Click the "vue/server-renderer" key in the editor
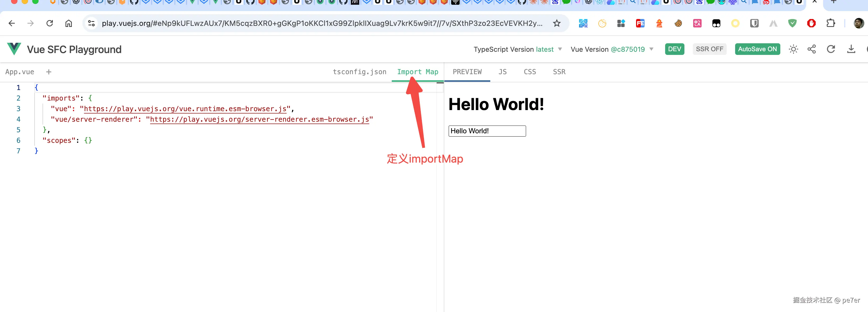 coord(94,119)
